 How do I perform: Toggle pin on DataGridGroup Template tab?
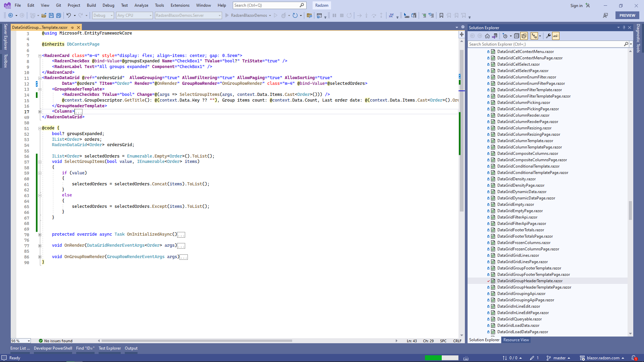[72, 27]
